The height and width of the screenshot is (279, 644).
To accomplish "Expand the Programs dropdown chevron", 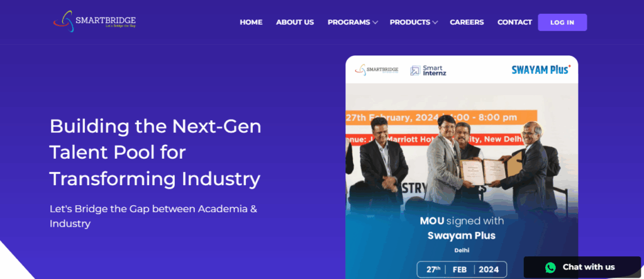I will click(x=375, y=23).
